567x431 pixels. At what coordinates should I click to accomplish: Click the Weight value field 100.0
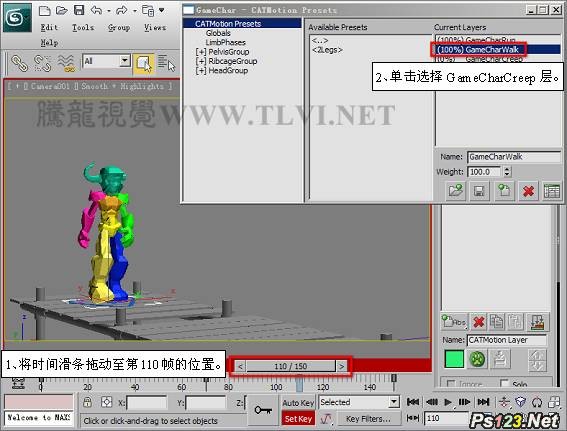tap(484, 172)
